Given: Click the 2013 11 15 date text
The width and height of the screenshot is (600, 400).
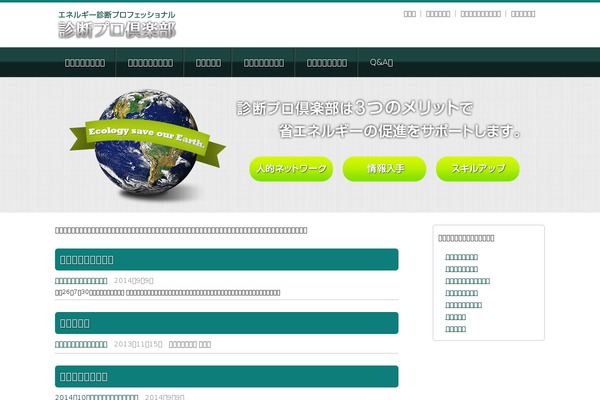Looking at the screenshot, I should [138, 344].
